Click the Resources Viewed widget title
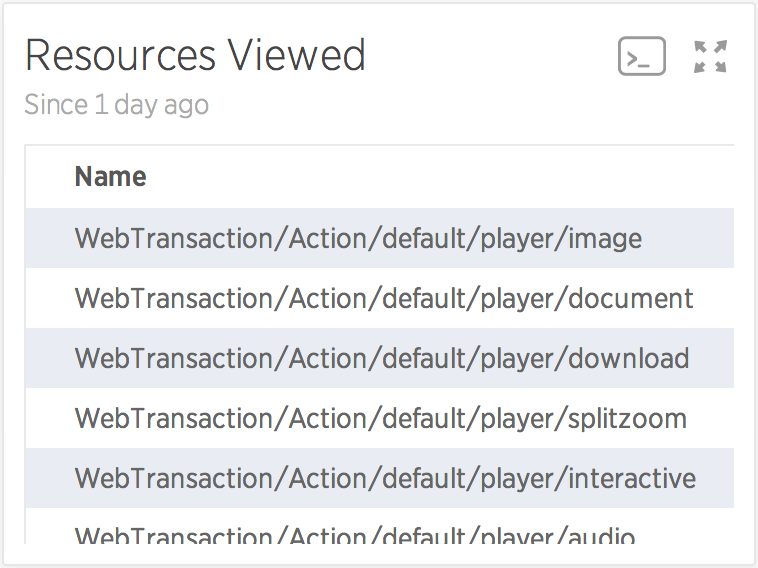 coord(195,56)
